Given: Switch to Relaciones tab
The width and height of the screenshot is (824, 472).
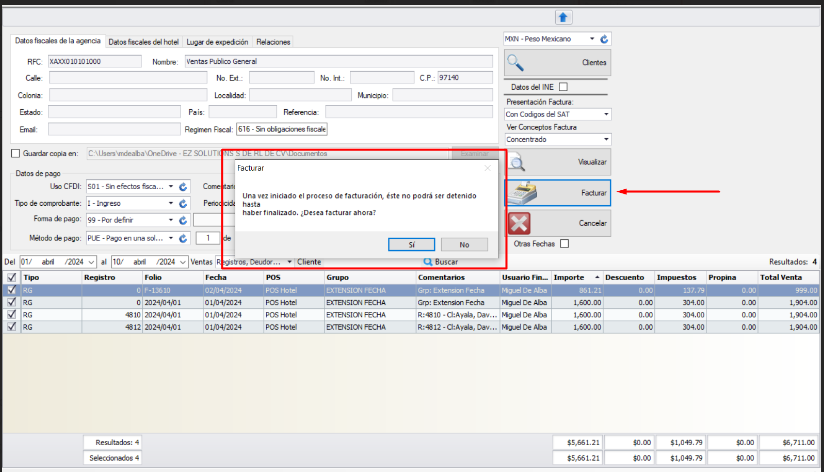Looking at the screenshot, I should (273, 42).
